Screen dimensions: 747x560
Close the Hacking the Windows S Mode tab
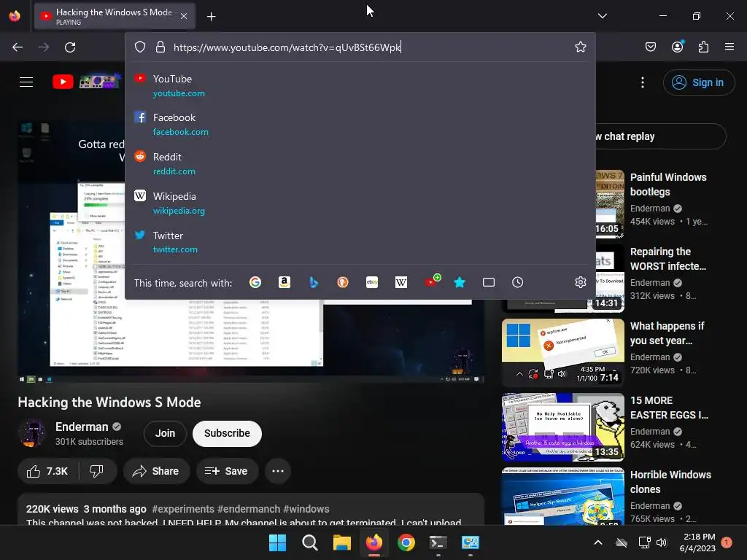184,16
